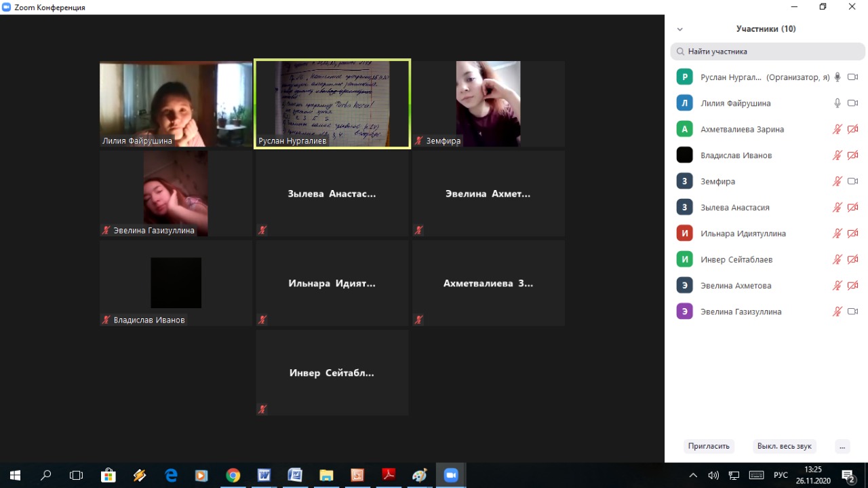Viewport: 868px width, 488px height.
Task: Open the more options ellipsis button
Action: 842,446
